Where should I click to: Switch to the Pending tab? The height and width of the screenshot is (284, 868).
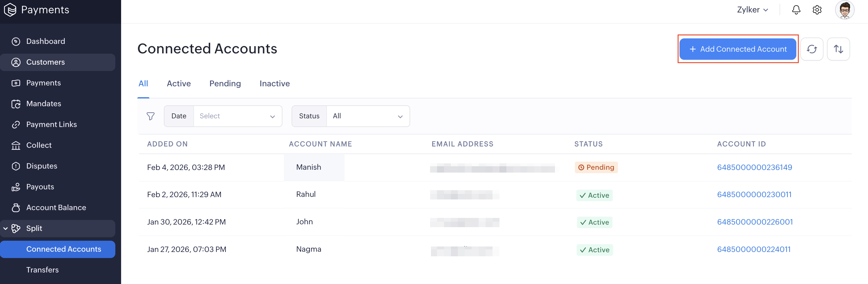pyautogui.click(x=225, y=83)
